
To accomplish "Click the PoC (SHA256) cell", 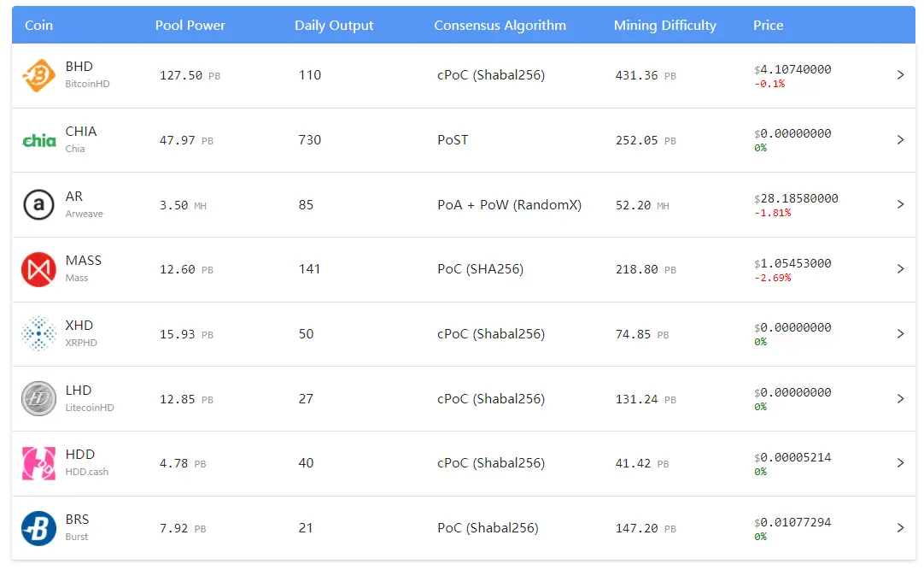I will click(x=480, y=269).
